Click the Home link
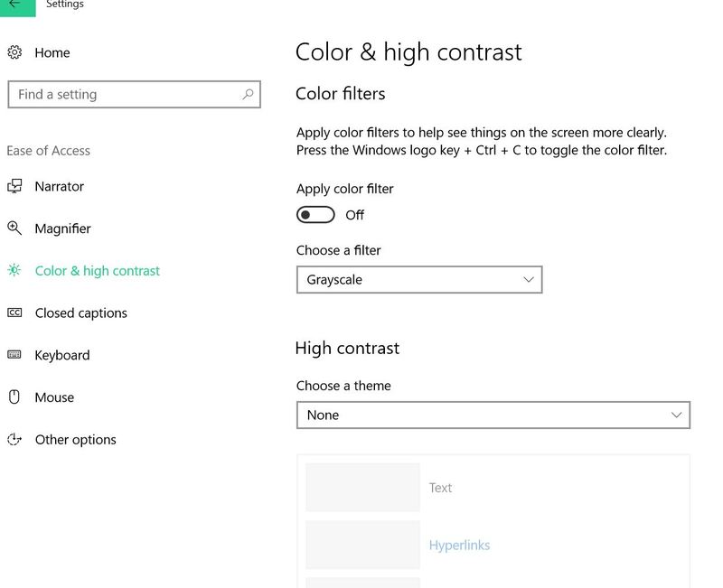The image size is (723, 588). coord(52,52)
